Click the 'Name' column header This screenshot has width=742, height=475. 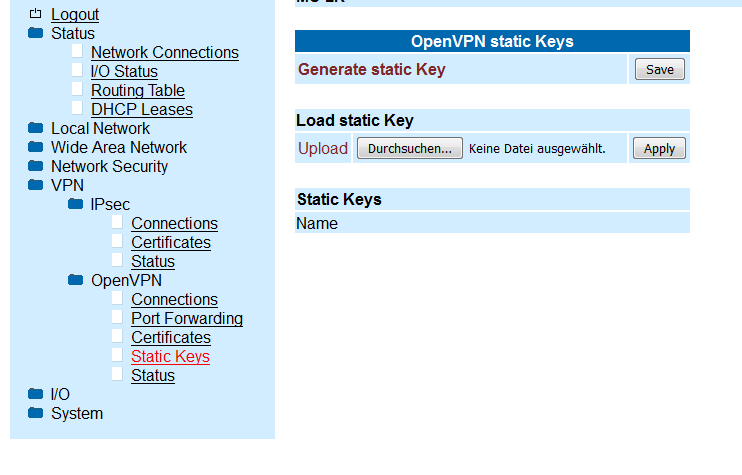317,223
